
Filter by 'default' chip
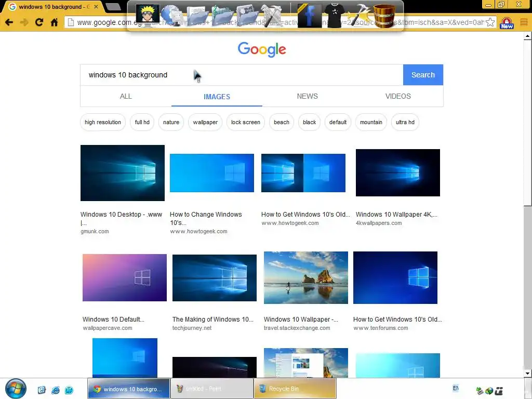click(338, 122)
